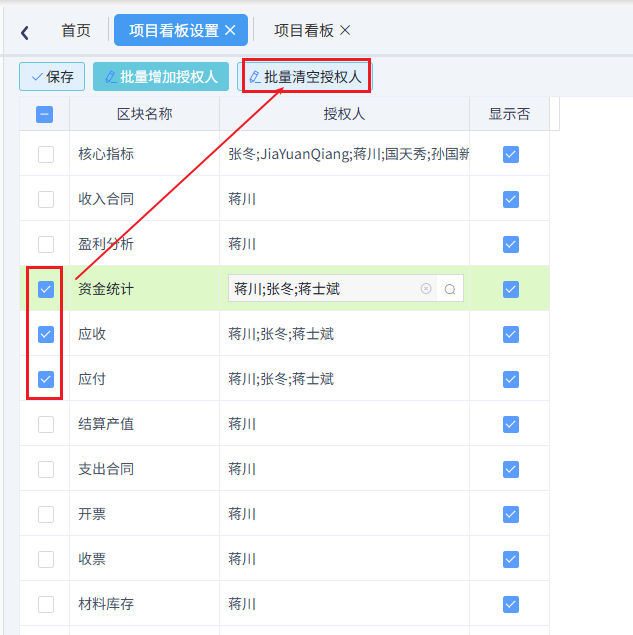Select the 核心指标 row checkbox
Screen dimensions: 633x635
(46, 154)
